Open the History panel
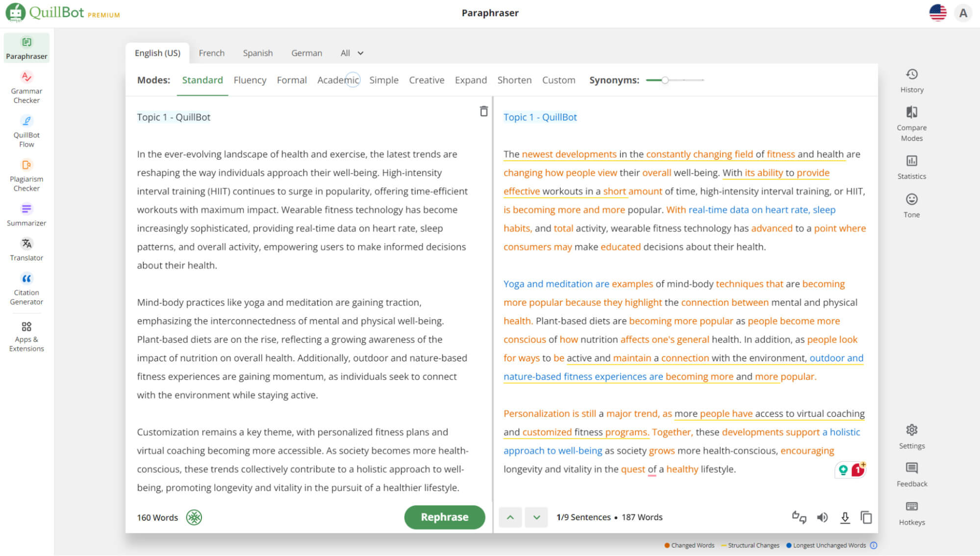 [911, 80]
